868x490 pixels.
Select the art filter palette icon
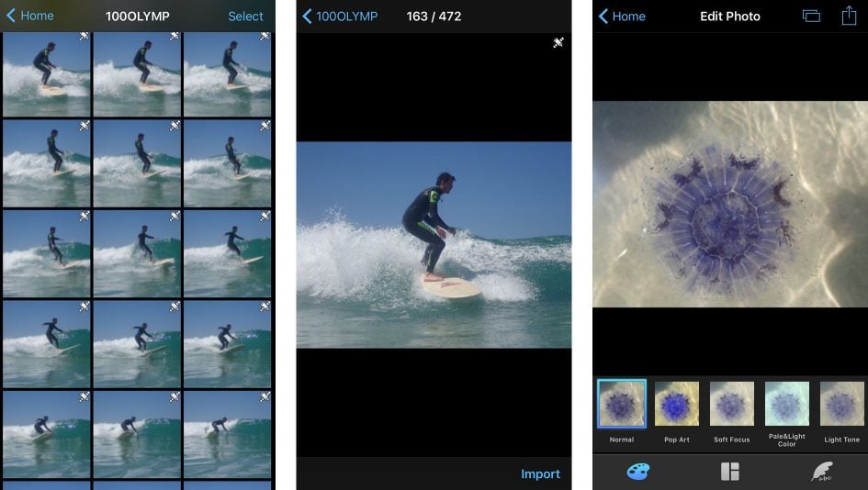pyautogui.click(x=638, y=472)
